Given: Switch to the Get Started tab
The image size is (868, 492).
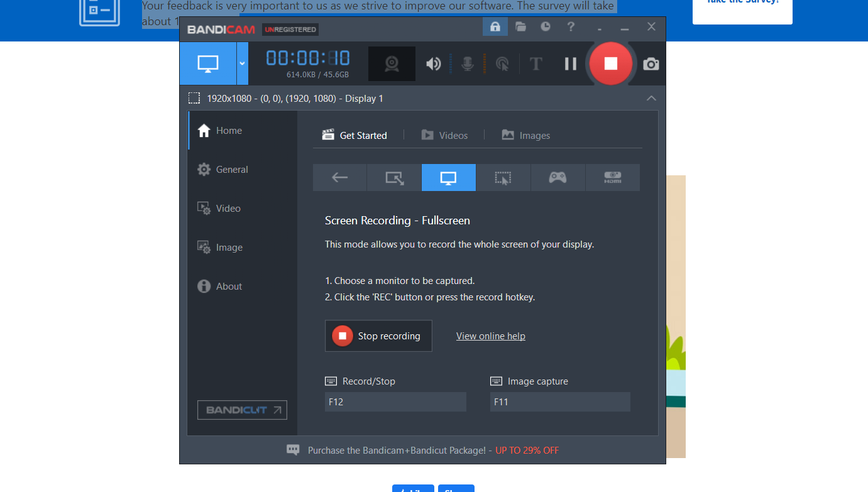Looking at the screenshot, I should (x=354, y=135).
